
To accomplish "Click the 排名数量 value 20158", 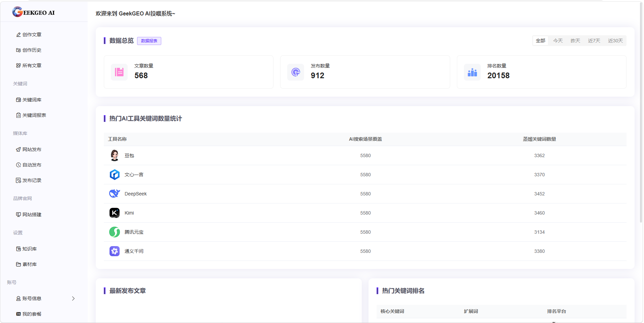I will (x=499, y=76).
